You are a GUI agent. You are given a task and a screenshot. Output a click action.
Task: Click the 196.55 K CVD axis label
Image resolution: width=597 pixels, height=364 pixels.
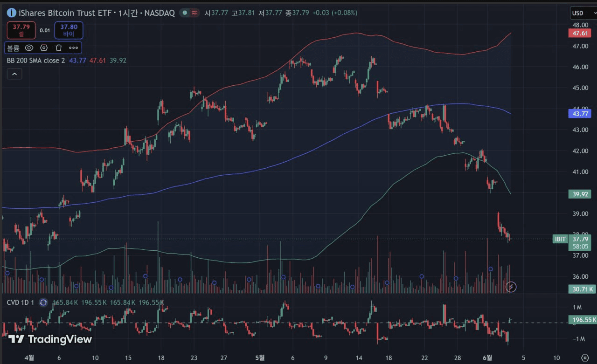583,320
